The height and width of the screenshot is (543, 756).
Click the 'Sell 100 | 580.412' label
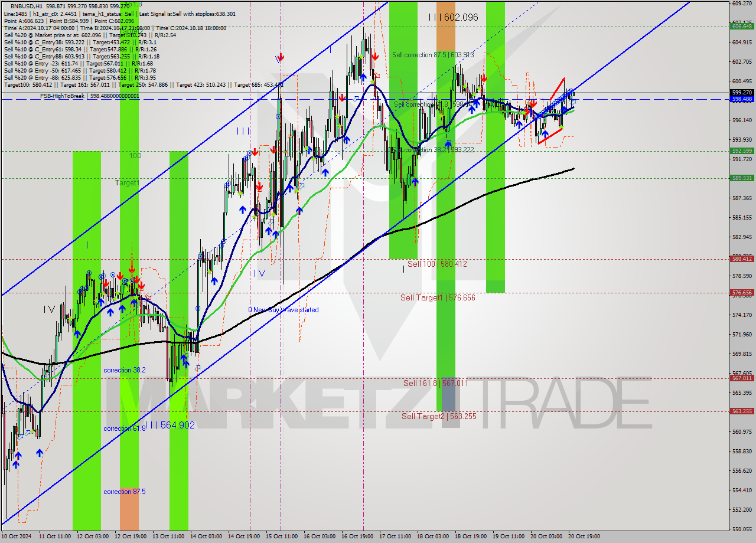tap(437, 264)
